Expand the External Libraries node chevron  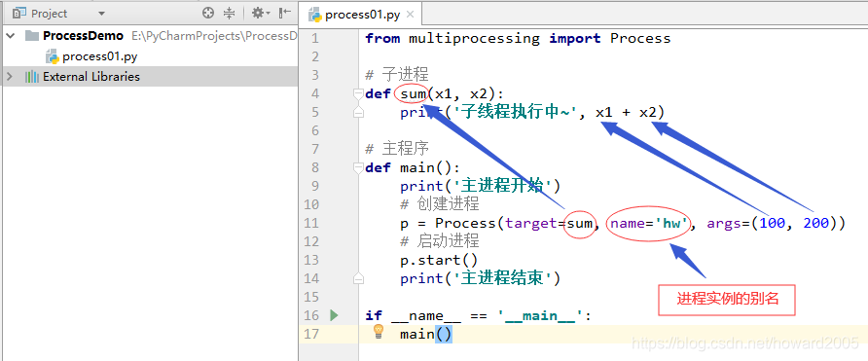coord(10,77)
